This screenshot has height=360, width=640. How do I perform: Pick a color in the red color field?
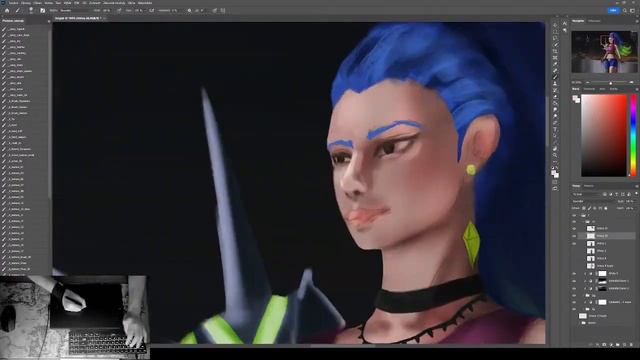coord(604,136)
